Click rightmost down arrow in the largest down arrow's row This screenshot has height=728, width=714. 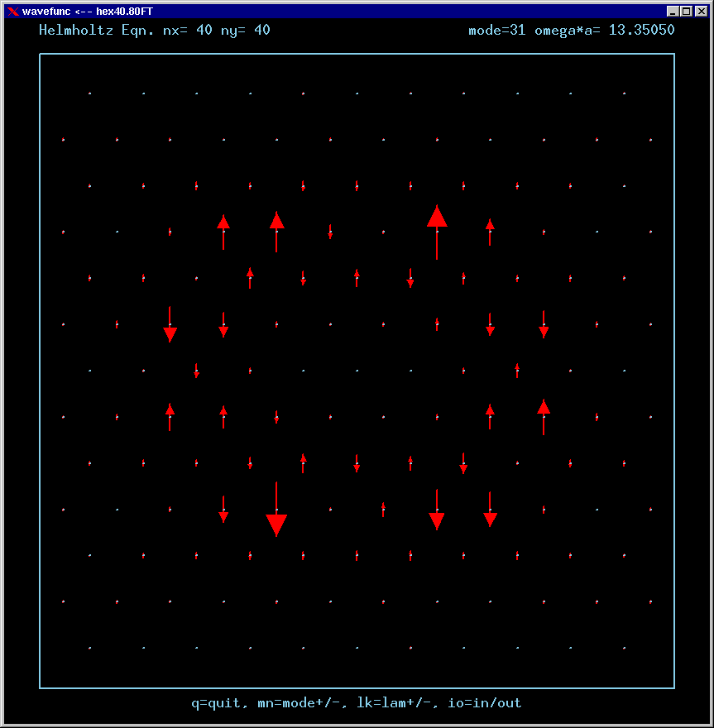[x=490, y=510]
